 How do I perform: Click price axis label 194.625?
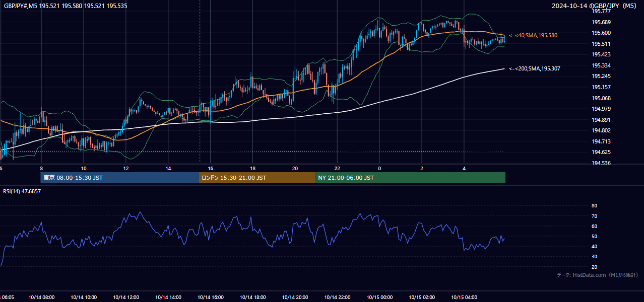point(601,153)
